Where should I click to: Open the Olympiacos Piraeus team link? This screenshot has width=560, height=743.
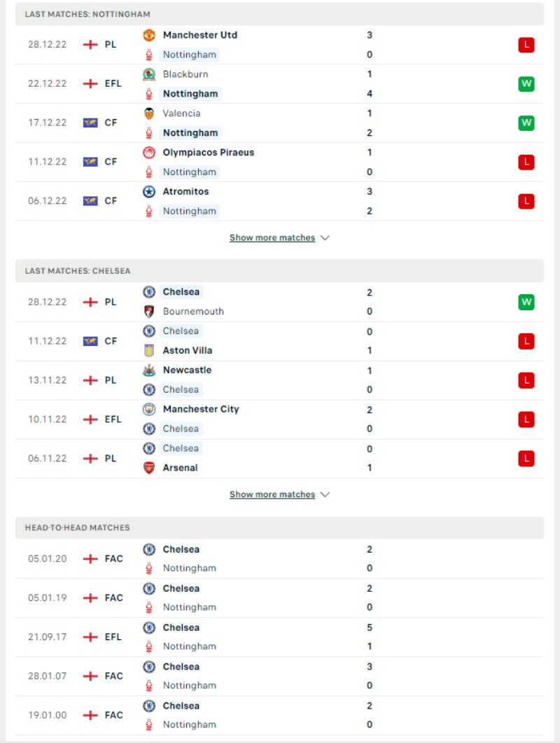209,153
